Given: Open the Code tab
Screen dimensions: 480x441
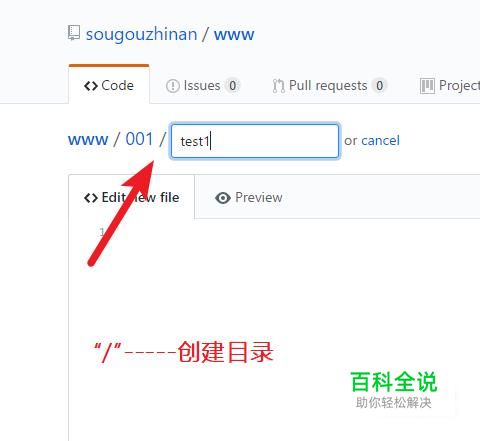Looking at the screenshot, I should click(x=109, y=85).
